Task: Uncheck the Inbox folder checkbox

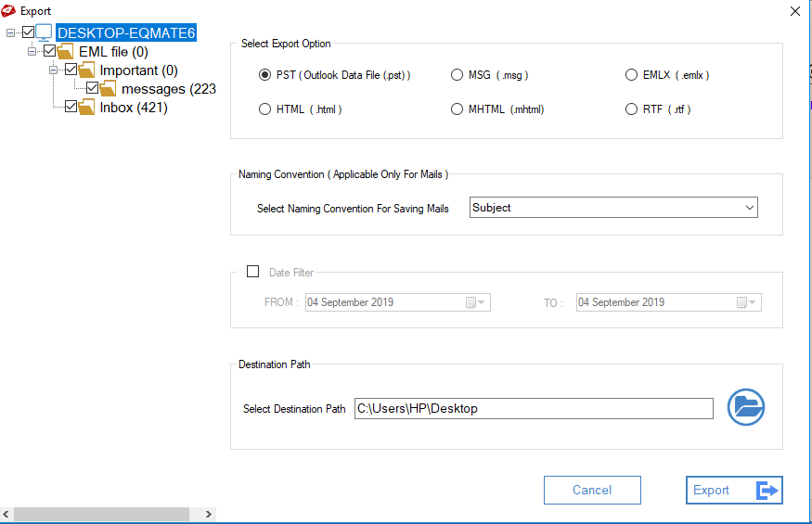Action: click(71, 107)
